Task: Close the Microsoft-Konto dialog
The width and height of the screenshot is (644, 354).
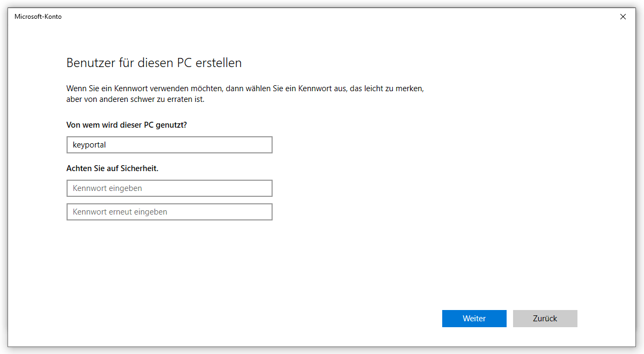Action: 623,17
